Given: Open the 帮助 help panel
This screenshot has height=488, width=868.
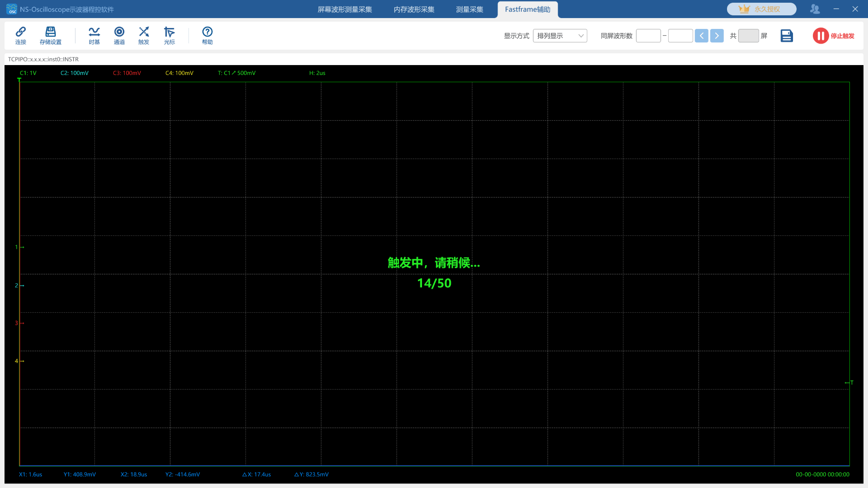Looking at the screenshot, I should [207, 35].
